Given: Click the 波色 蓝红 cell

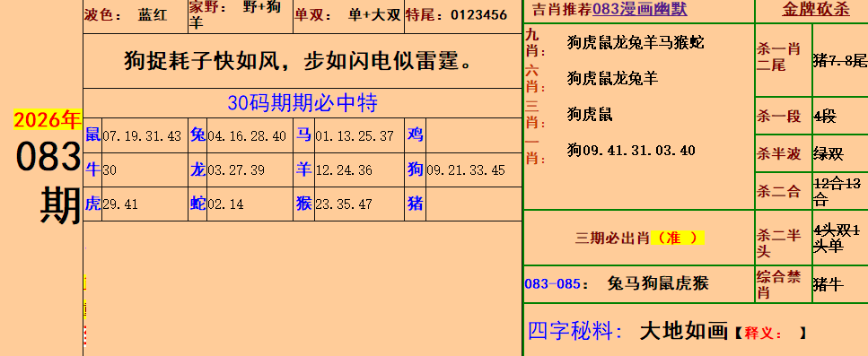Looking at the screenshot, I should (x=136, y=16).
